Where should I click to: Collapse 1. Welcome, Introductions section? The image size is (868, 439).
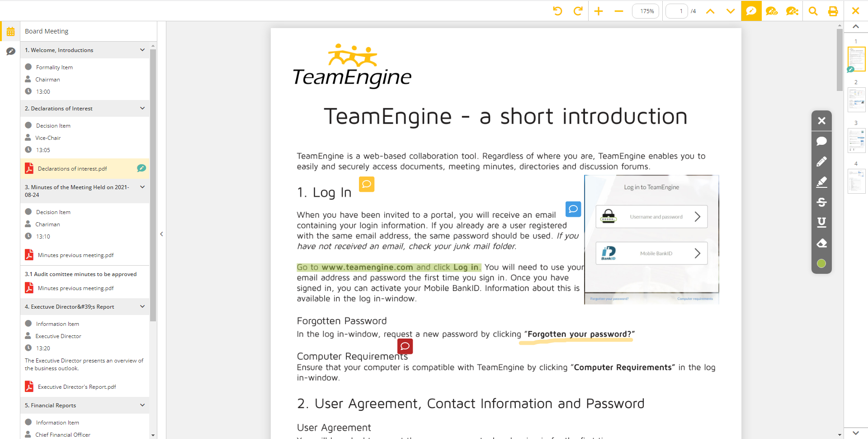click(142, 50)
